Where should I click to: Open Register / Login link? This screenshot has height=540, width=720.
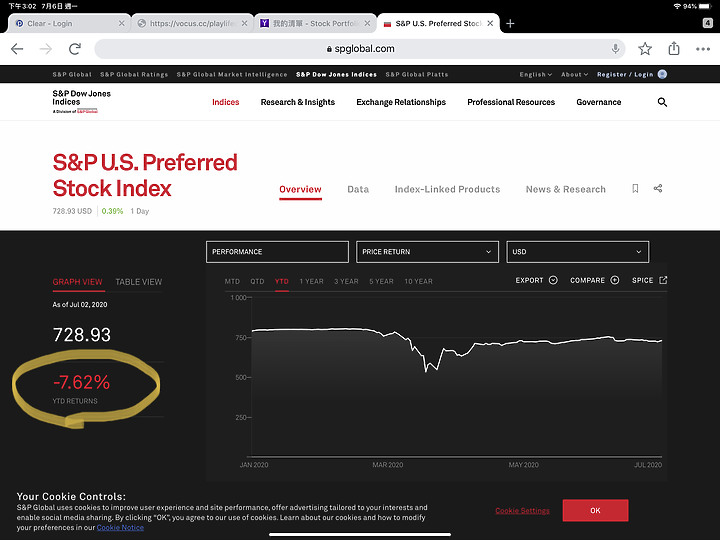coord(625,74)
